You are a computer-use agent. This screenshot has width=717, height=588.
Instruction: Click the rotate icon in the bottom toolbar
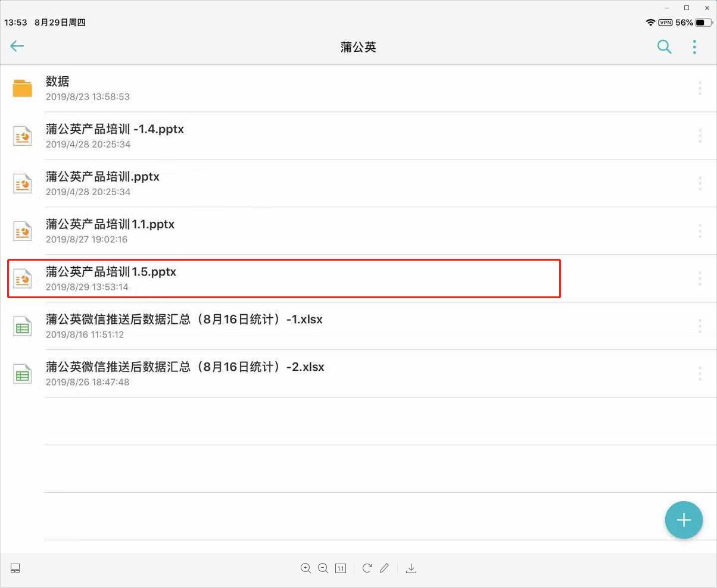coord(367,568)
